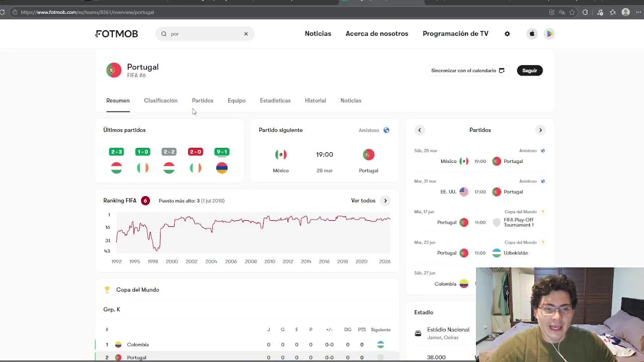Click the stadium icon beside Estádio Nacional

click(418, 333)
